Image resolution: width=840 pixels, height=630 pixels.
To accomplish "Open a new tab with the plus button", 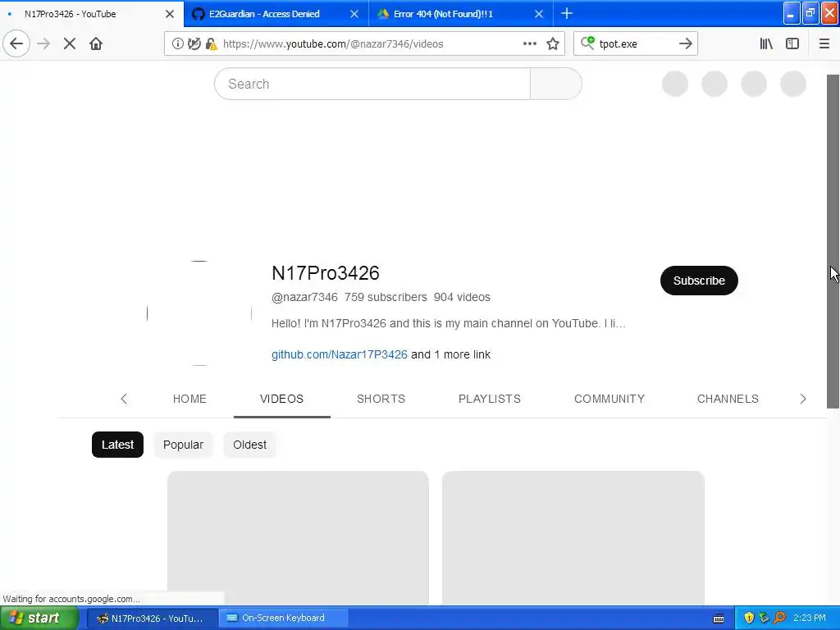I will pos(566,13).
